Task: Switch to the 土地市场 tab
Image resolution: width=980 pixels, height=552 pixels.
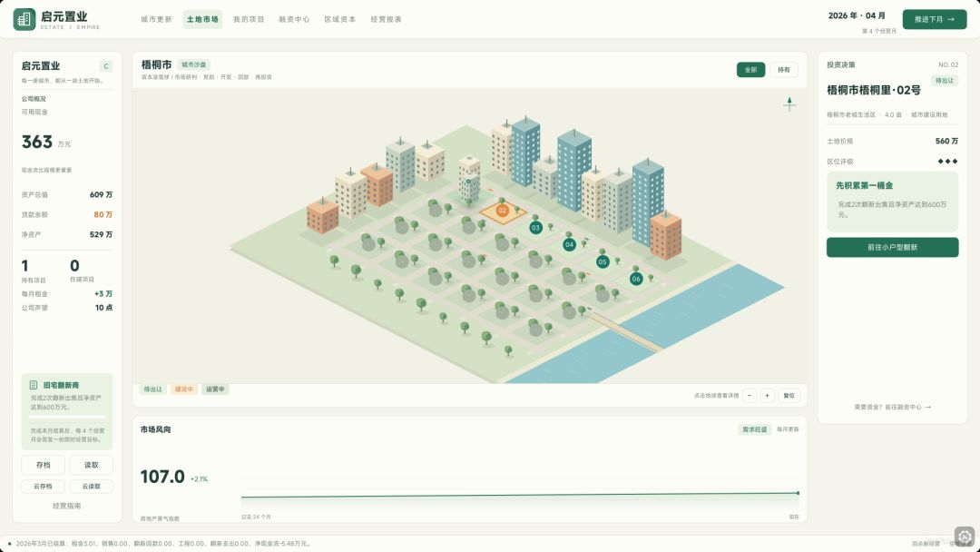Action: (202, 19)
